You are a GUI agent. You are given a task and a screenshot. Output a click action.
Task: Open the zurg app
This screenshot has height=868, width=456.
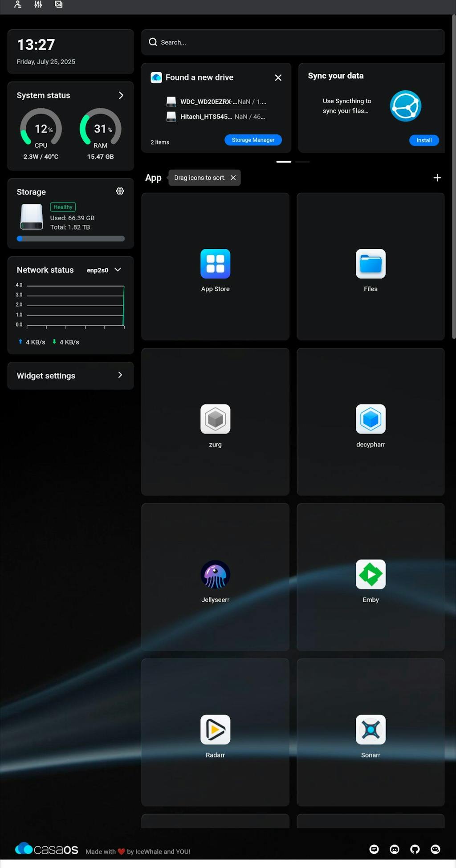tap(215, 419)
